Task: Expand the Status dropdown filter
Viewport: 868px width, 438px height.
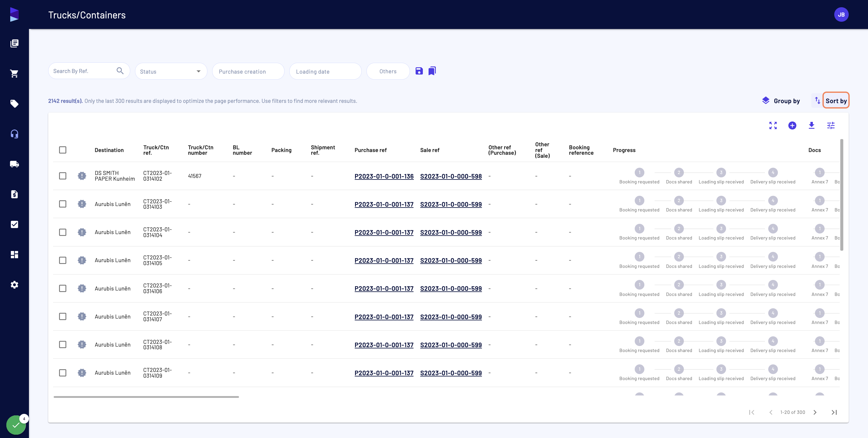Action: [171, 71]
